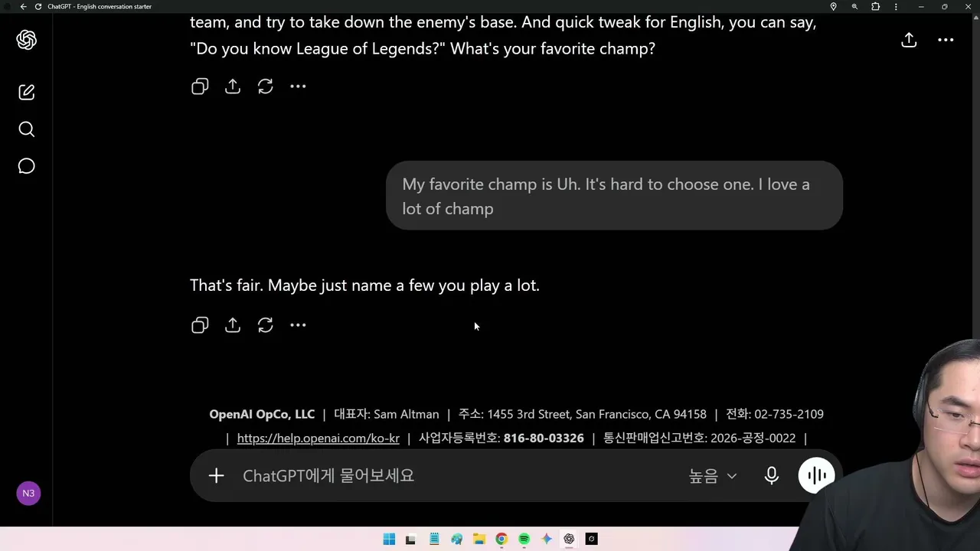This screenshot has height=551, width=980.
Task: Focus the ChatGPT message input field
Action: [x=459, y=476]
